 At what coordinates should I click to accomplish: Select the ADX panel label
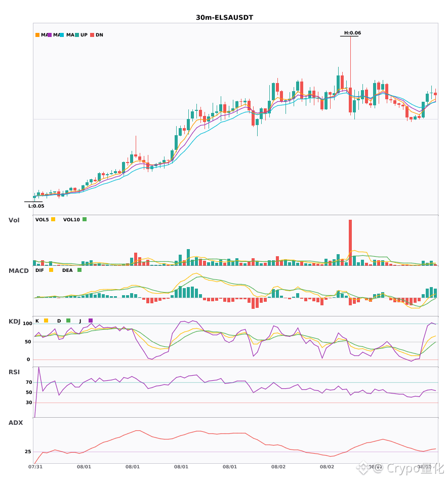point(16,423)
